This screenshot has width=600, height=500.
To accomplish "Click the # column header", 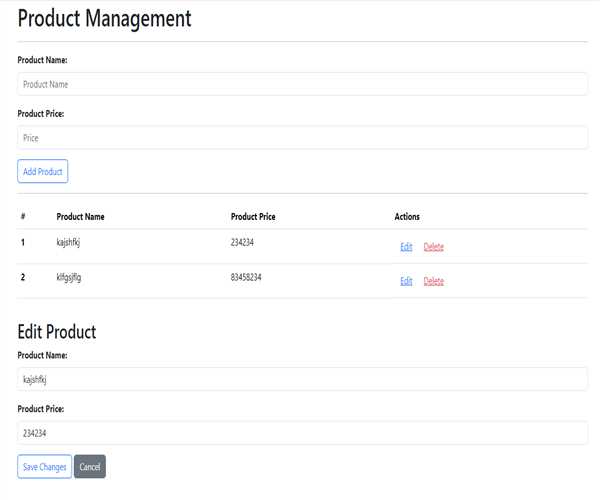I will click(22, 216).
